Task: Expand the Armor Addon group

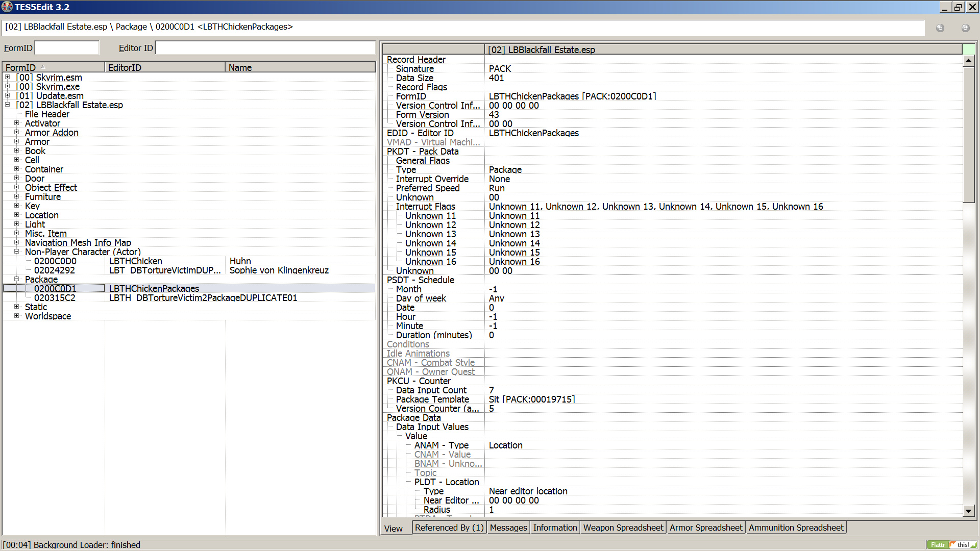Action: point(17,132)
